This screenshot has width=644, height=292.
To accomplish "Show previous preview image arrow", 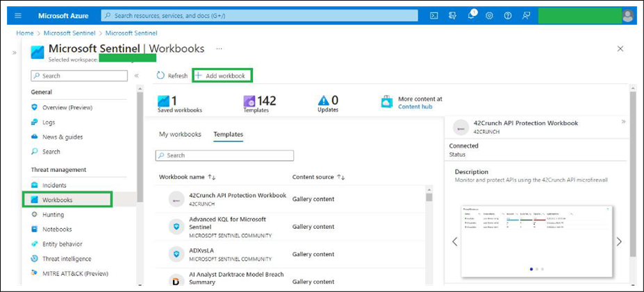I will (x=454, y=241).
